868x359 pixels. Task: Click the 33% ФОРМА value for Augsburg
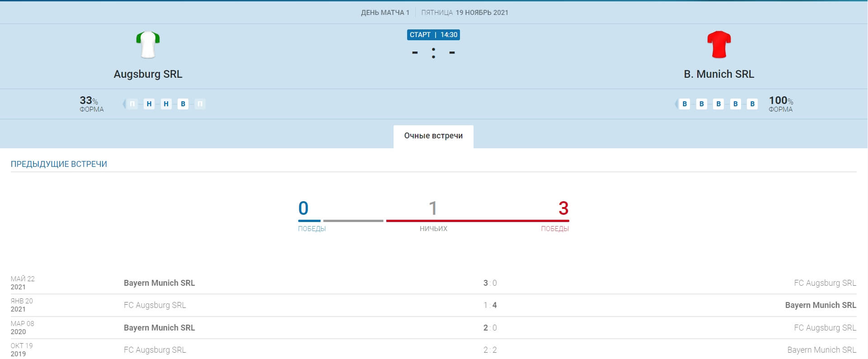(x=91, y=104)
